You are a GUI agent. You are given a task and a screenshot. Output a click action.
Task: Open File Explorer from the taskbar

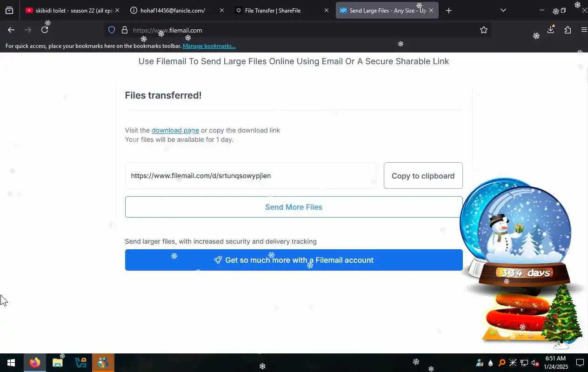[x=57, y=363]
